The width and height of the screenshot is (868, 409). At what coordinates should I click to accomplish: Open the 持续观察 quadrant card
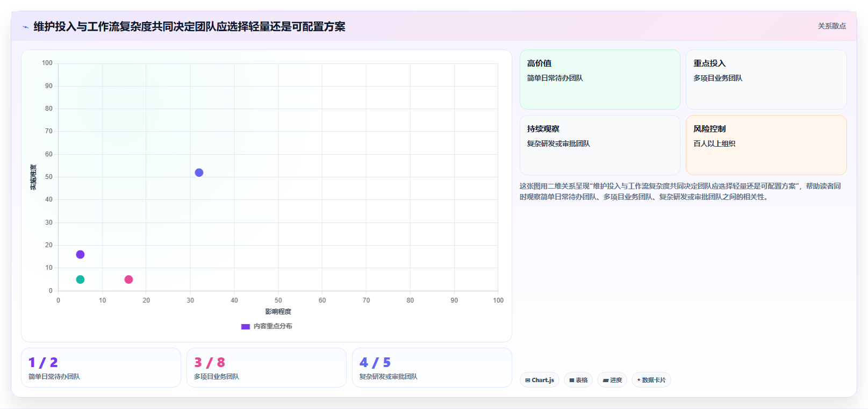[x=600, y=145]
